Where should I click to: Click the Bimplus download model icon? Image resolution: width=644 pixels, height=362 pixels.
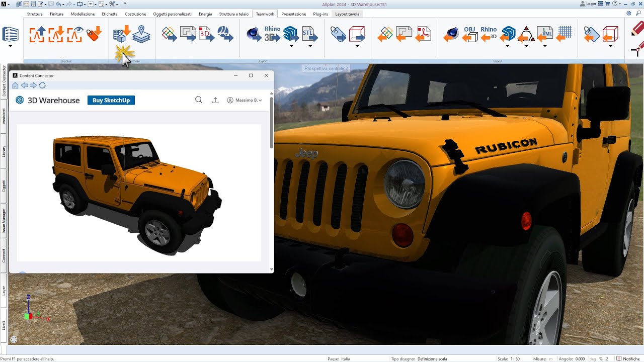(x=56, y=34)
